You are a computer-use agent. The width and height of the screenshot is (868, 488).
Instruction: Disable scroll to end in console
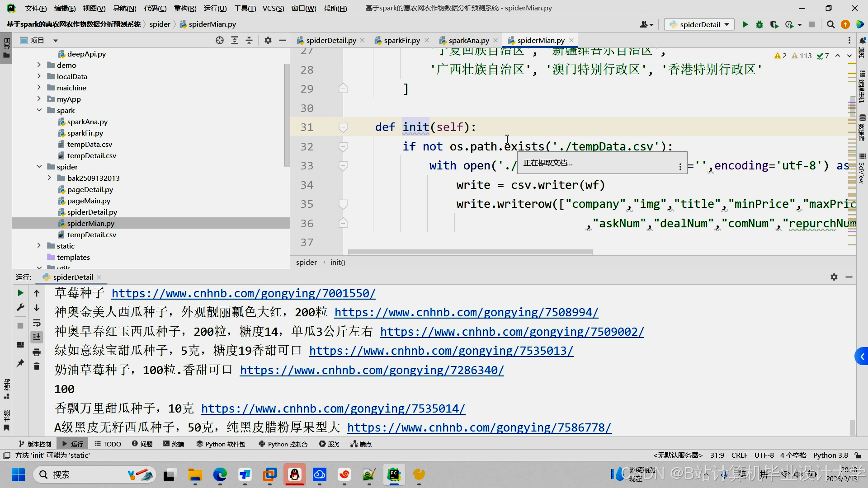(37, 337)
